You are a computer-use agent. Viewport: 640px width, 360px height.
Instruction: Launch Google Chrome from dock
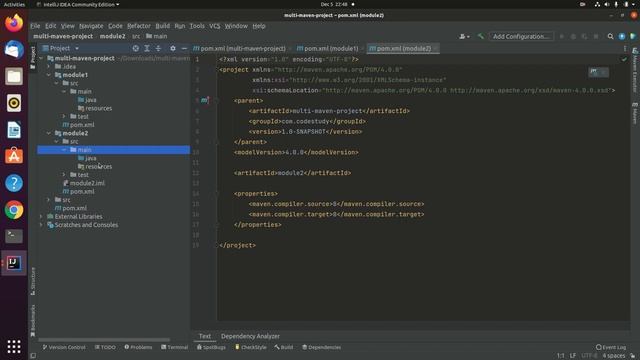pos(14,210)
